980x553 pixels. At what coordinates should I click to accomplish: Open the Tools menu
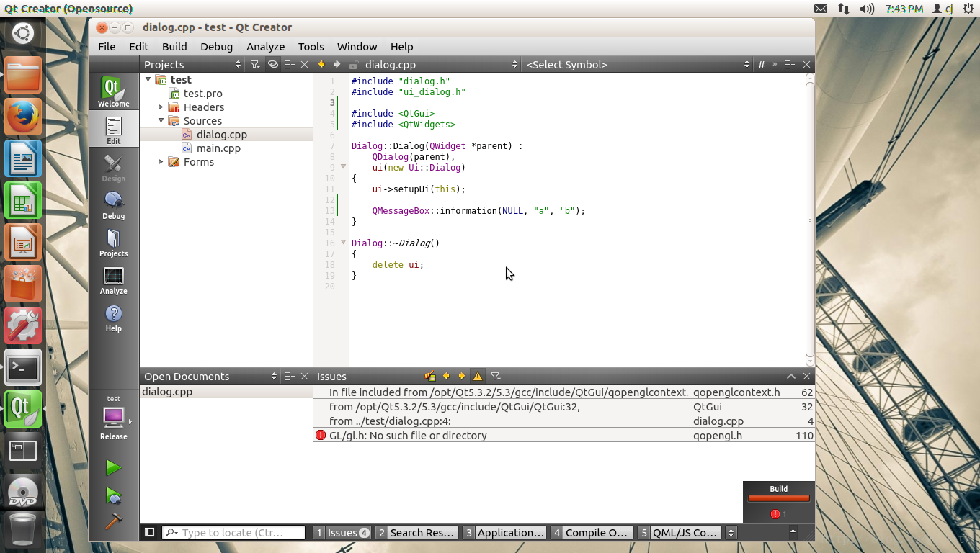[x=311, y=46]
